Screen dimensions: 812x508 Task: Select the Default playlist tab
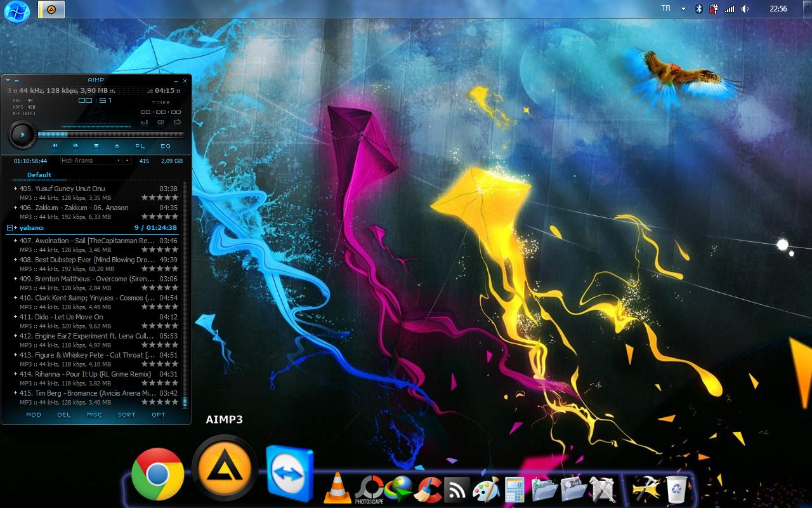pos(39,175)
